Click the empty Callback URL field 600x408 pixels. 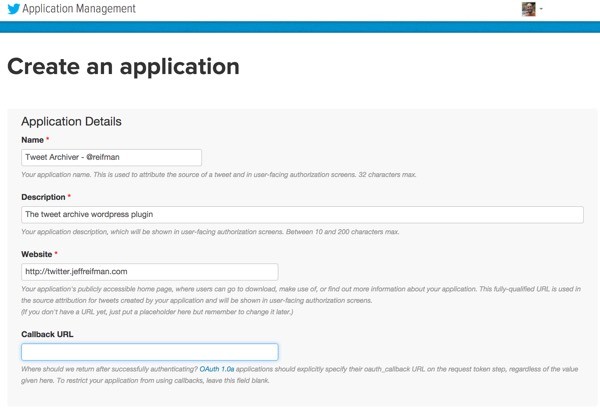tap(150, 352)
